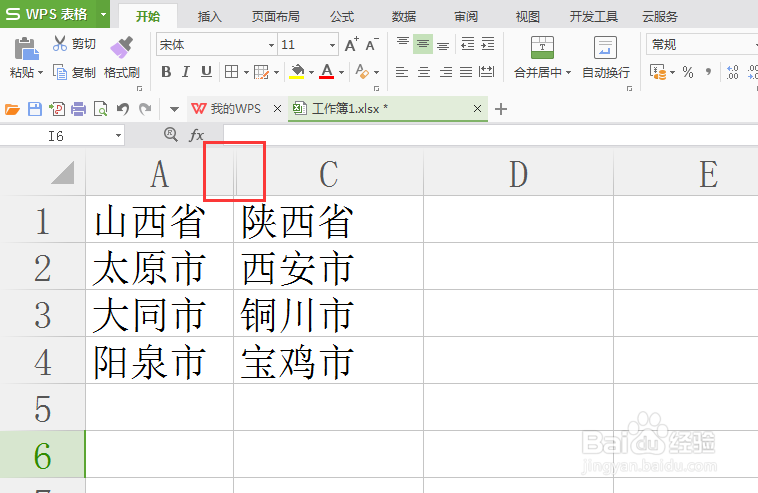
Task: Click the increase decimal places icon
Action: point(733,72)
